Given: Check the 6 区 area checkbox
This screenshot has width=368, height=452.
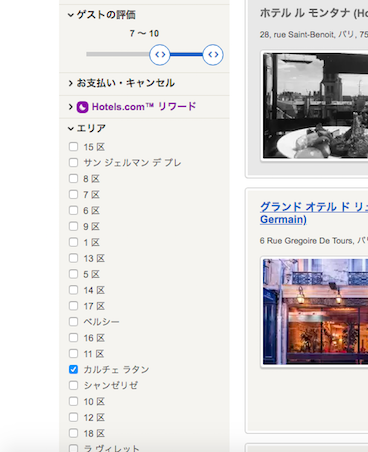Looking at the screenshot, I should [x=73, y=210].
